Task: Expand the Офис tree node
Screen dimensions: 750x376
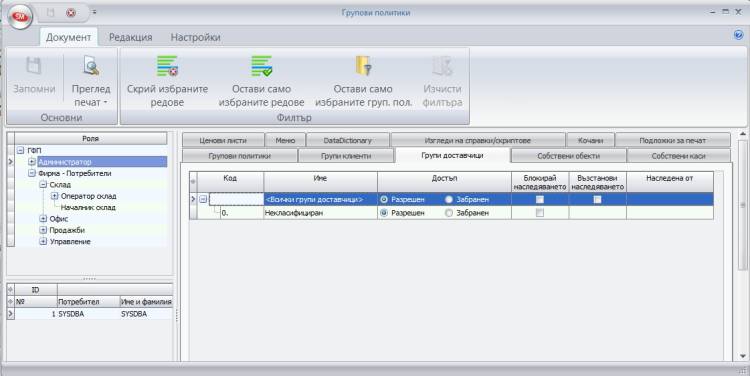Action: [x=43, y=219]
